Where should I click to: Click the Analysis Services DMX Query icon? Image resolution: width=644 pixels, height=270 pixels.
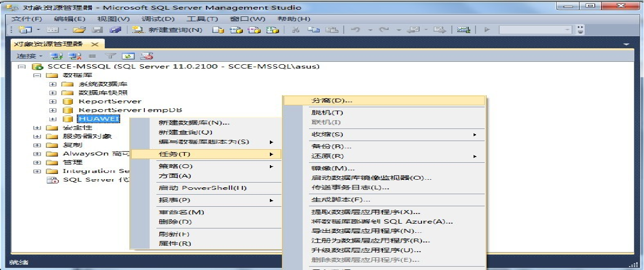(x=254, y=30)
